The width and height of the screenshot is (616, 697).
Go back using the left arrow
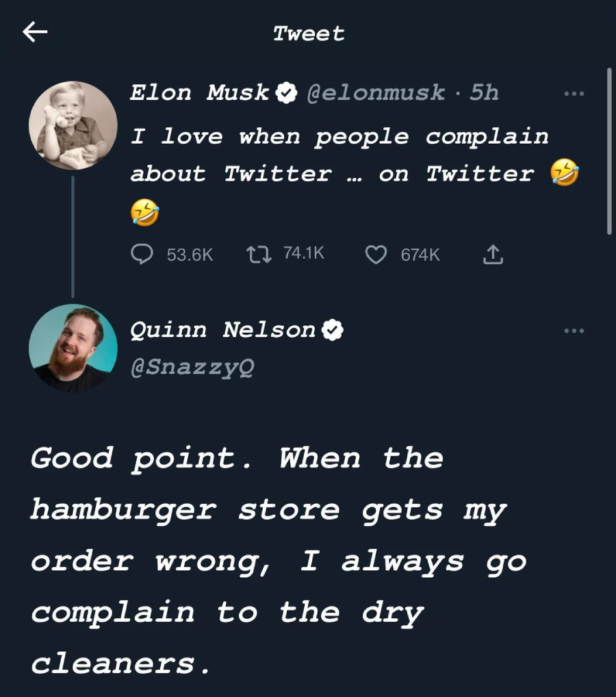coord(35,32)
